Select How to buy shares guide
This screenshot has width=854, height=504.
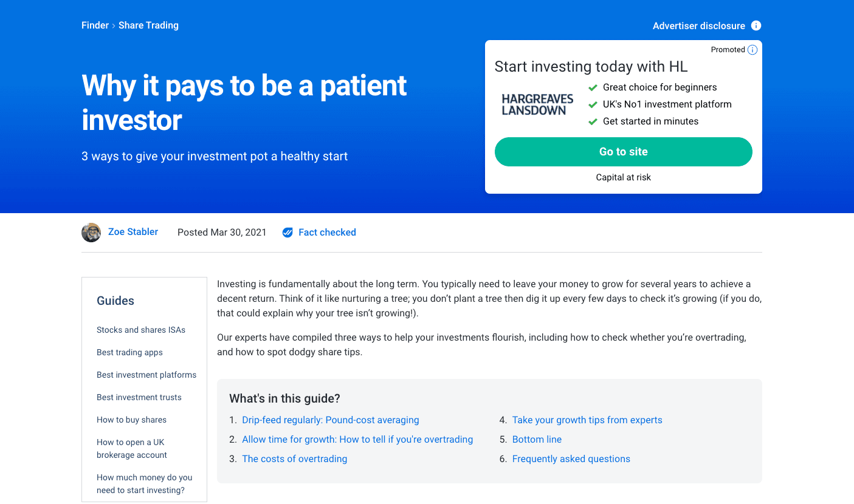[131, 420]
